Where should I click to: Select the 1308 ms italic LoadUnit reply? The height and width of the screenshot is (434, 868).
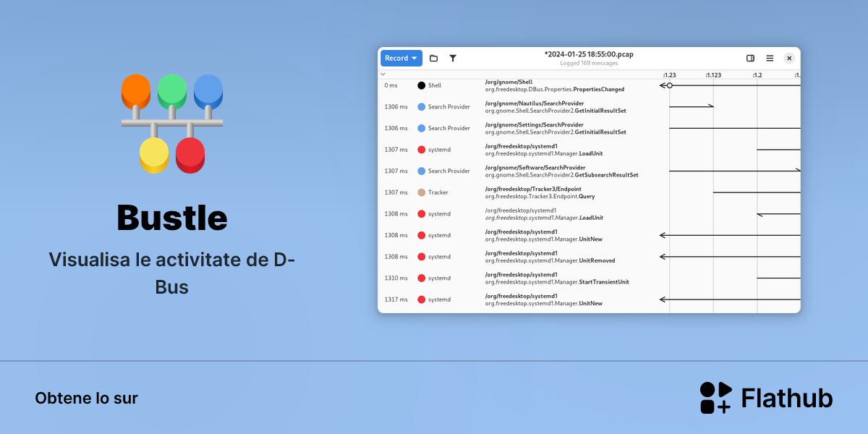point(589,214)
